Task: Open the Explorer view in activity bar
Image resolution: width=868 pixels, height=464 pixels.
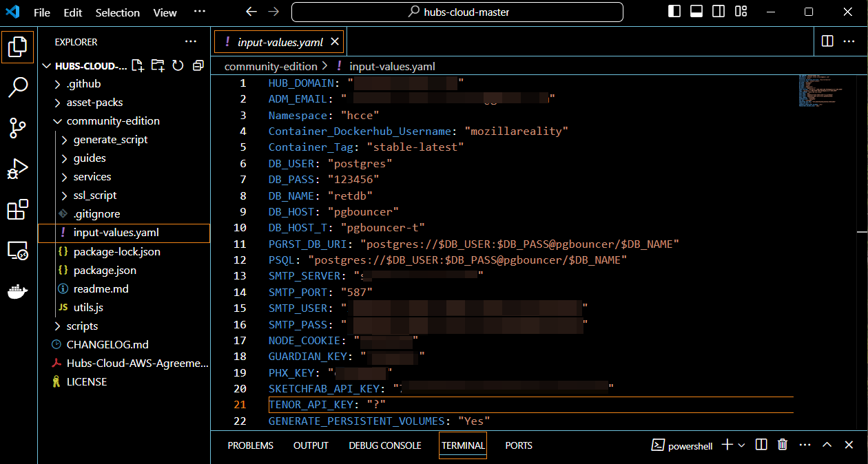Action: tap(18, 47)
